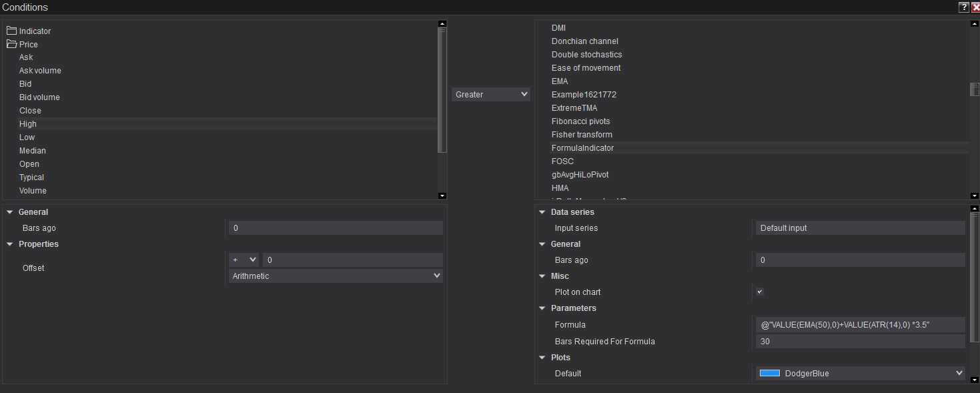Click the indicator list scrollbar thumb
This screenshot has width=980, height=393.
click(974, 90)
